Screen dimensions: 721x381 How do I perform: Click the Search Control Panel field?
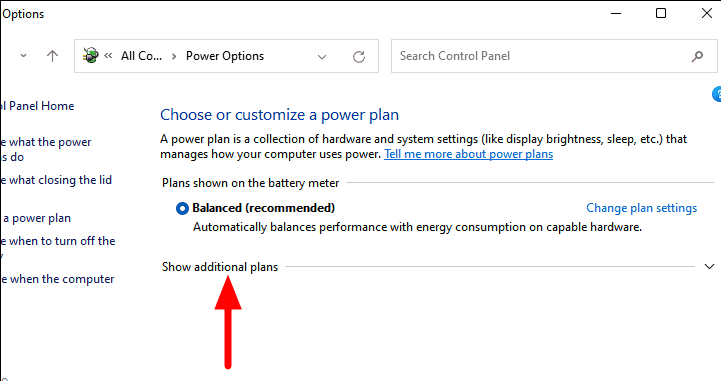pos(554,56)
